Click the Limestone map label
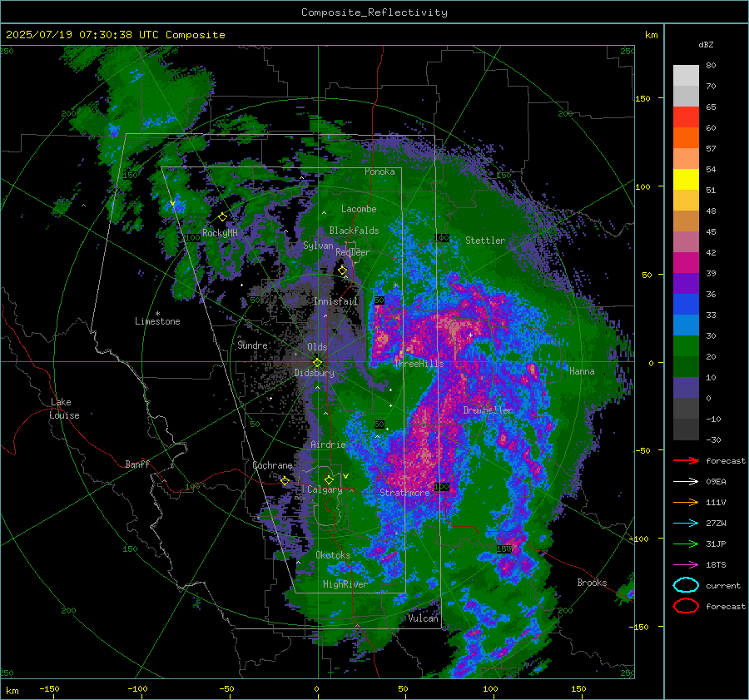Image resolution: width=749 pixels, height=700 pixels. pos(157,321)
